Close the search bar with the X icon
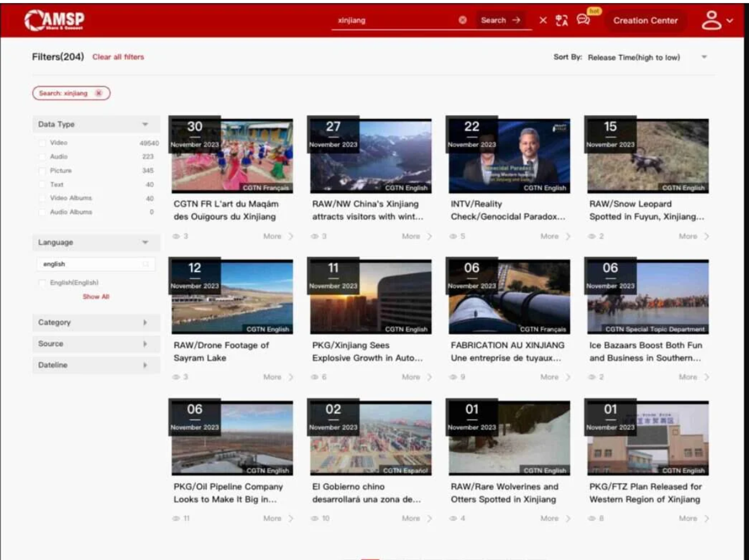The image size is (749, 560). (543, 20)
